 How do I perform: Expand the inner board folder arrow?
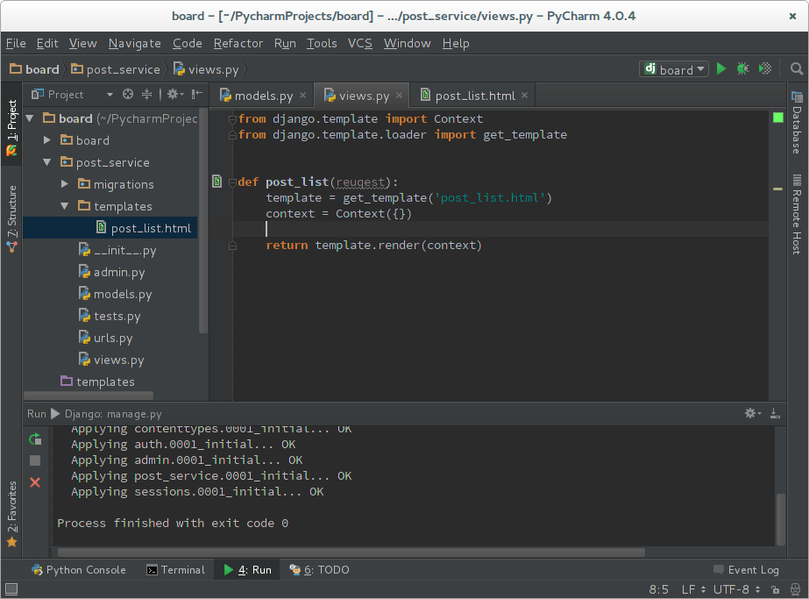(x=47, y=140)
